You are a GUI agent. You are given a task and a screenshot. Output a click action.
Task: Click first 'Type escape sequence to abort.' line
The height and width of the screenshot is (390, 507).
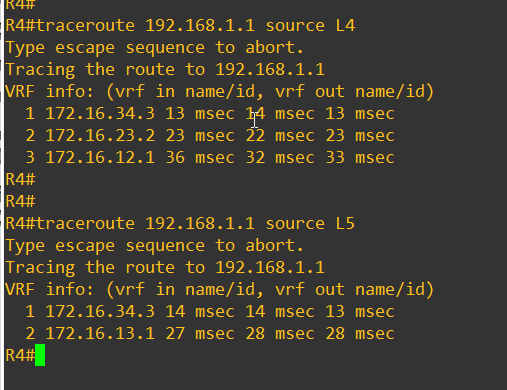[155, 48]
